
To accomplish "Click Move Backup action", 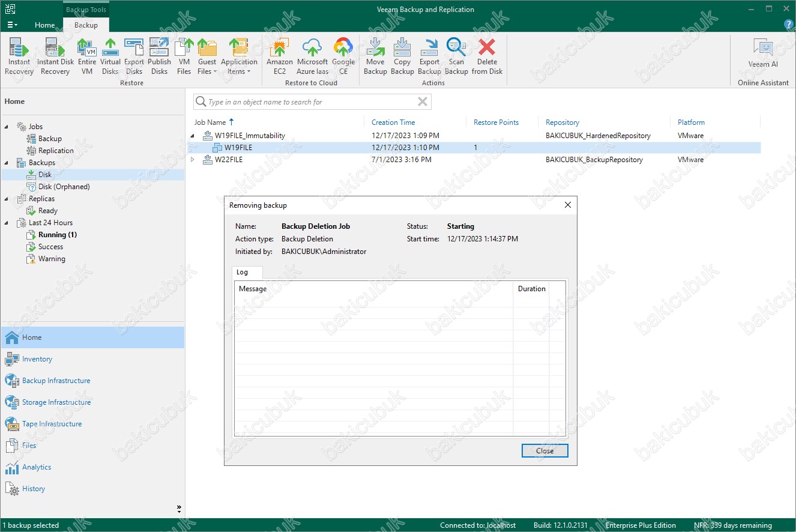I will (x=375, y=56).
